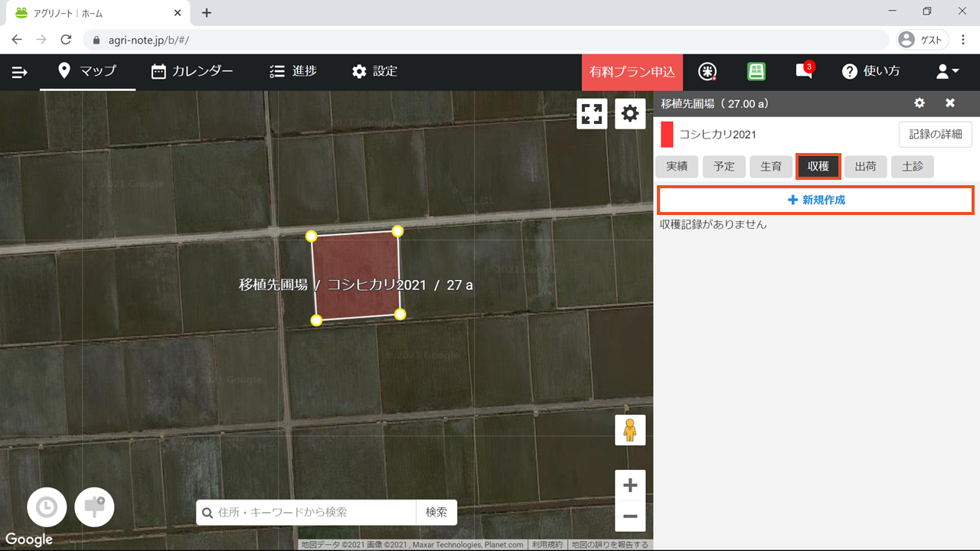Image resolution: width=980 pixels, height=551 pixels.
Task: Open notifications speech bubble with badge
Action: [x=804, y=70]
